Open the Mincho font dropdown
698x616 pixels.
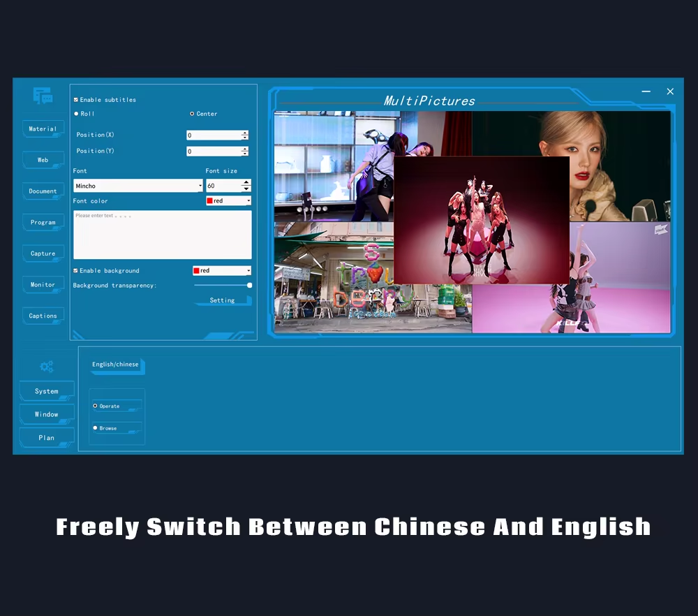(200, 186)
